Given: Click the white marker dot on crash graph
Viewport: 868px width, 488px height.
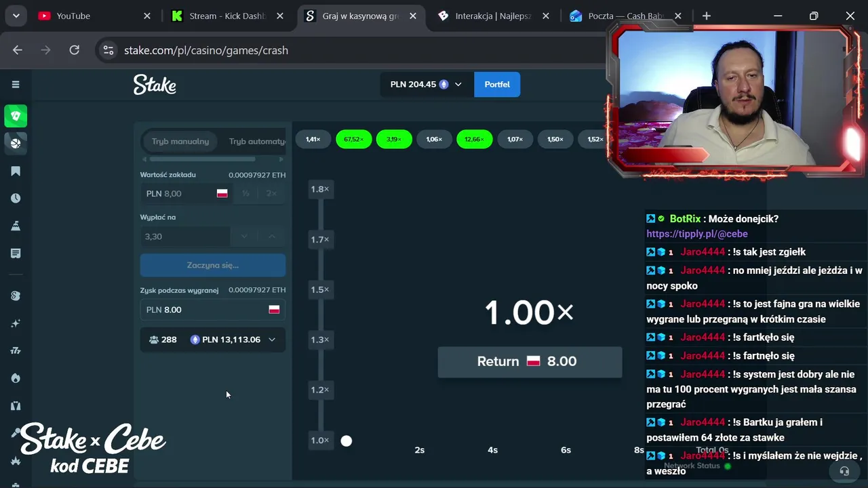Looking at the screenshot, I should point(347,441).
